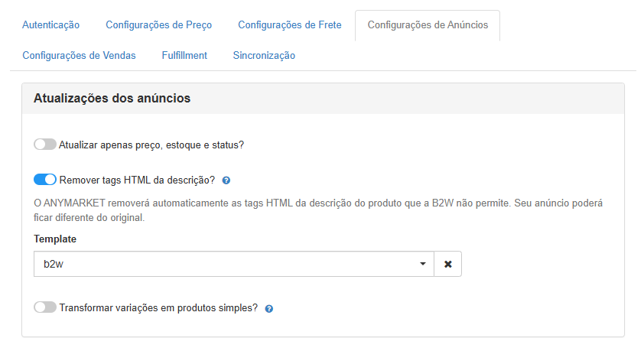
Task: Go to the Configurações de Frete tab
Action: [290, 25]
